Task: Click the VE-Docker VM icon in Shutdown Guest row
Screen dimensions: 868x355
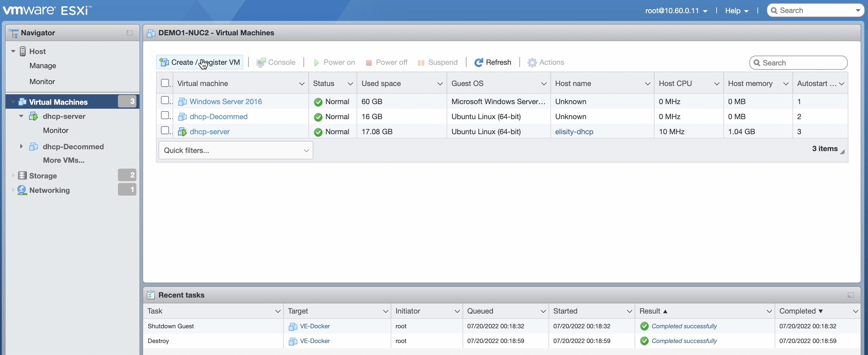Action: tap(292, 326)
